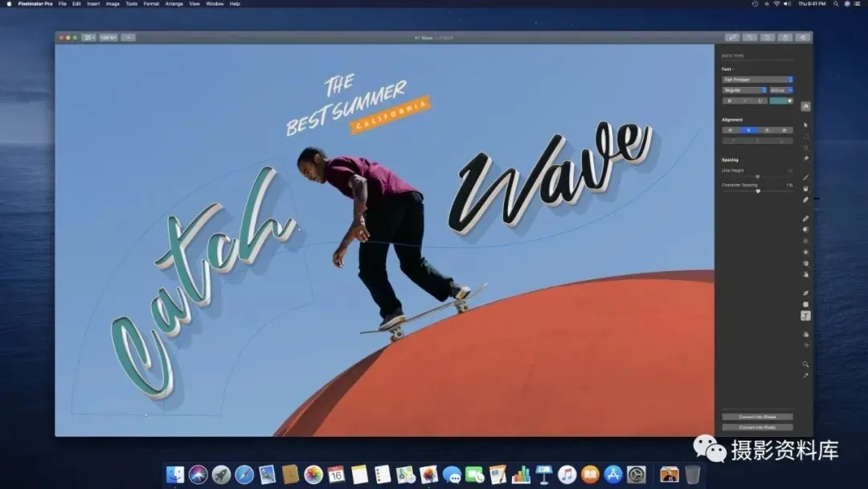868x489 pixels.
Task: Open the eyedropper beside the text color swatch
Action: click(x=790, y=101)
